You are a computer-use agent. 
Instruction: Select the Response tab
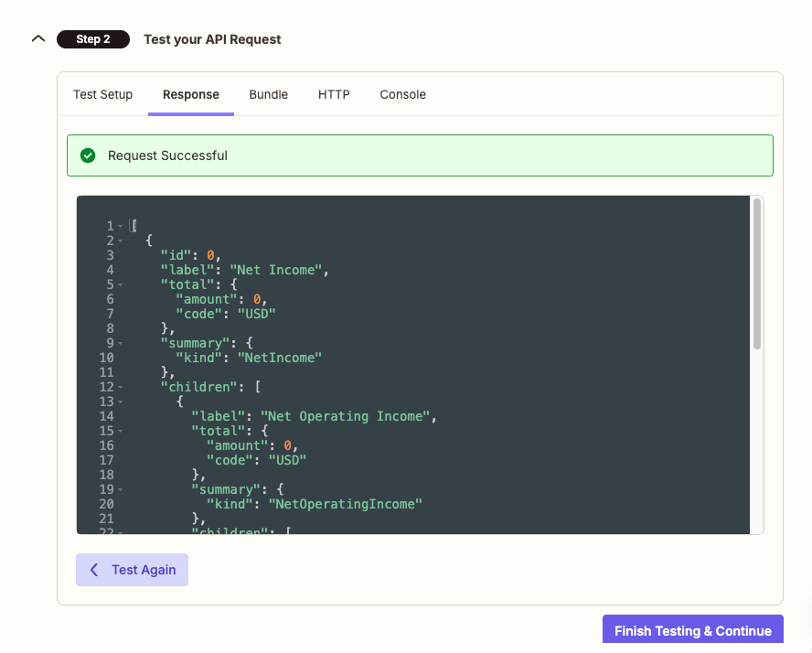click(x=191, y=95)
